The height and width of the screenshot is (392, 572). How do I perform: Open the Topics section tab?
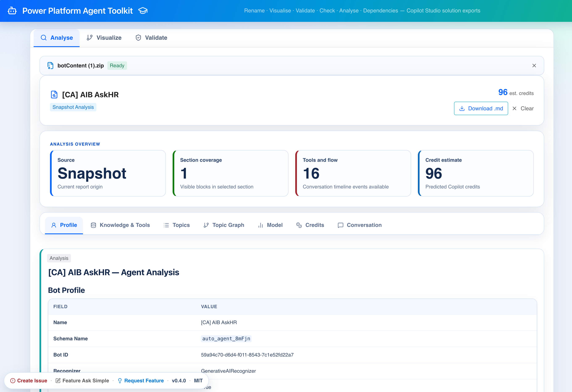pyautogui.click(x=177, y=225)
